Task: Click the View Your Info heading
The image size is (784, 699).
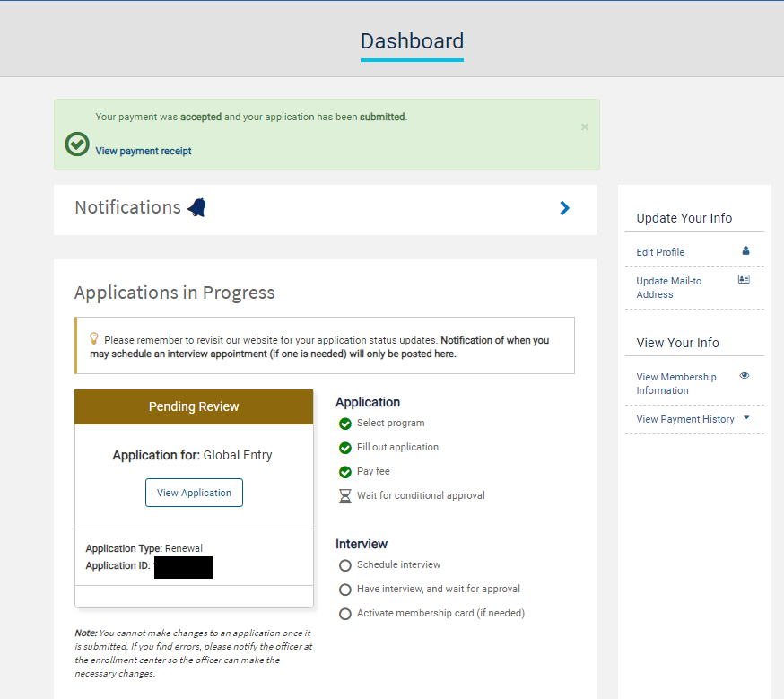Action: pyautogui.click(x=677, y=343)
